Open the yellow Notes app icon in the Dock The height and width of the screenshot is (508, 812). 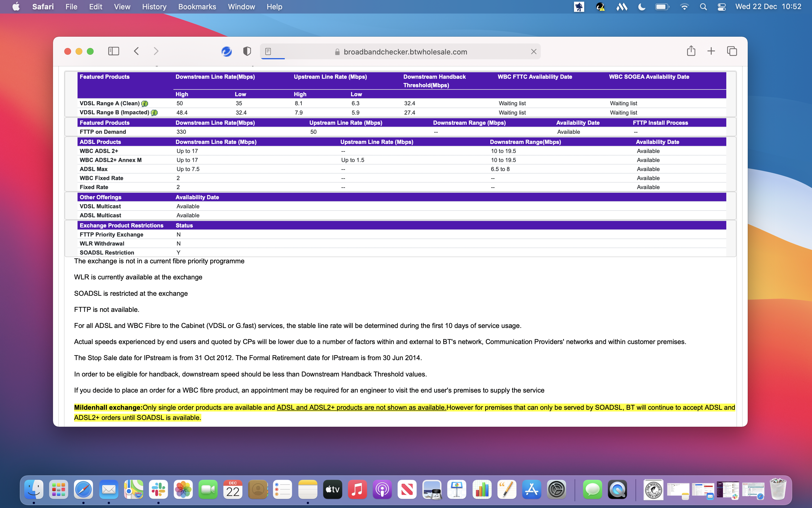click(308, 489)
